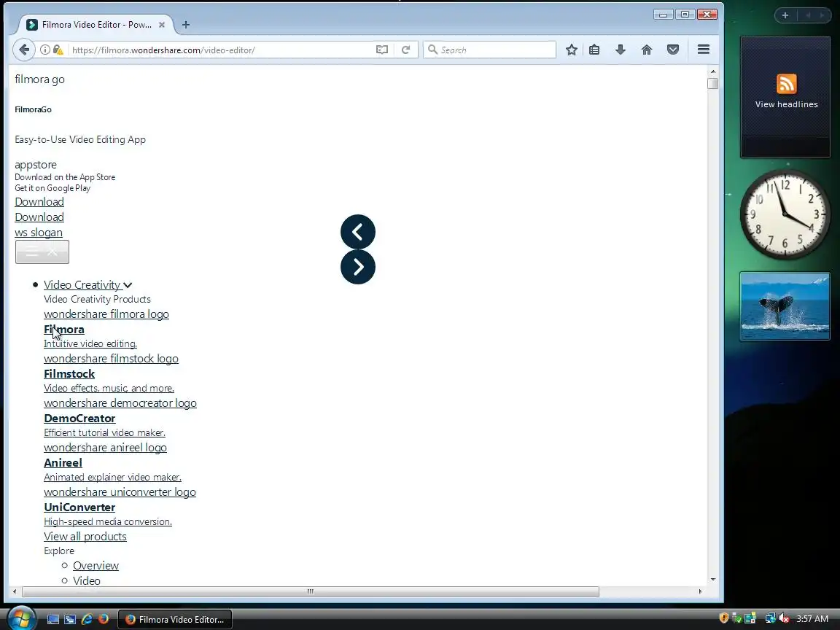840x630 pixels.
Task: Click the horizontal scrollbar left arrow
Action: [x=15, y=591]
